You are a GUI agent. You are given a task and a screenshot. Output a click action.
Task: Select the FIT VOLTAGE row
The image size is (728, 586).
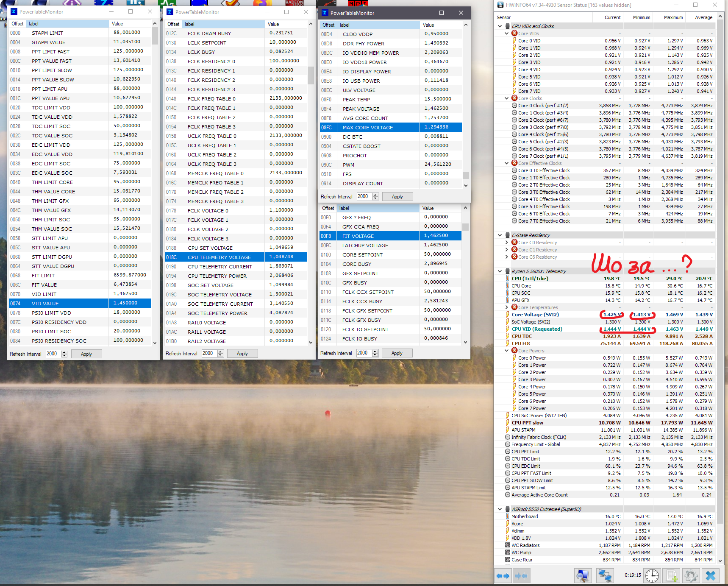(x=390, y=236)
